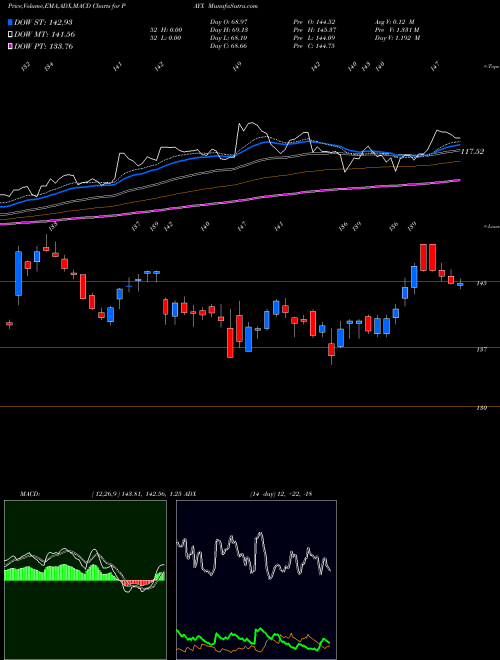
Task: Click the Day H: 69.13 value
Action: click(228, 30)
